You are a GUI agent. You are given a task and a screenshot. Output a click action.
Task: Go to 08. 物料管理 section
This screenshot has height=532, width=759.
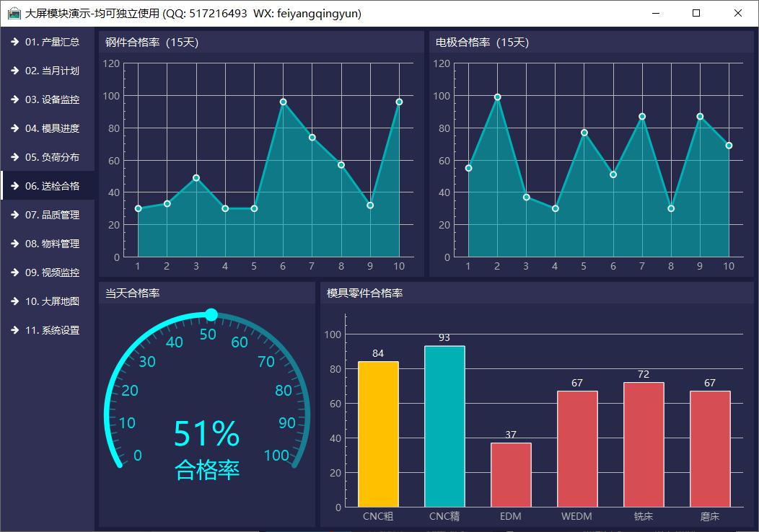(52, 244)
